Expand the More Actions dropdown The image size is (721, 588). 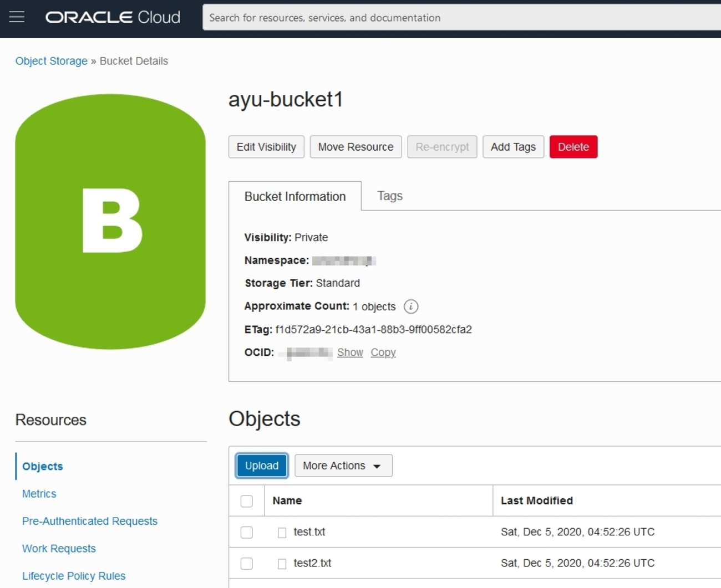343,466
